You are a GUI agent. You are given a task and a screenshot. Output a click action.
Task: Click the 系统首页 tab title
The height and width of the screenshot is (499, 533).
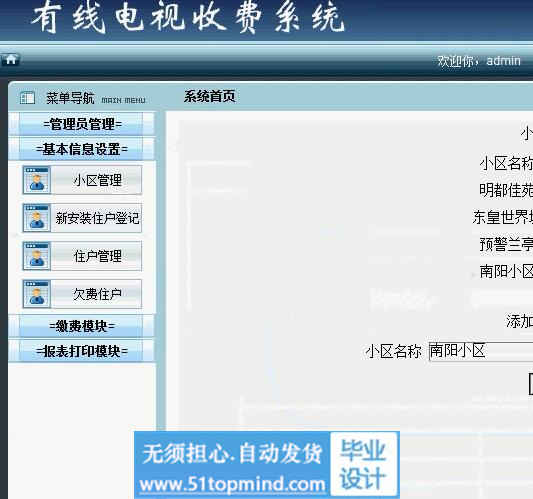(x=209, y=97)
